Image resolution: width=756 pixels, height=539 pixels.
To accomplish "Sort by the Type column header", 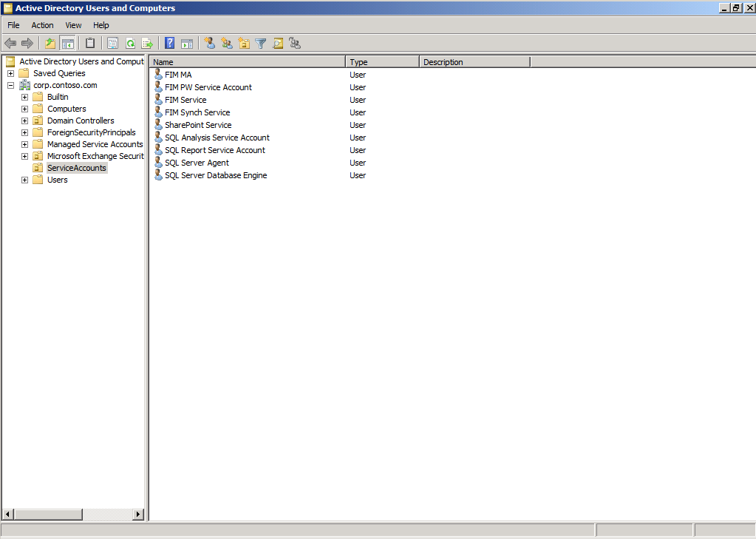I will click(382, 62).
